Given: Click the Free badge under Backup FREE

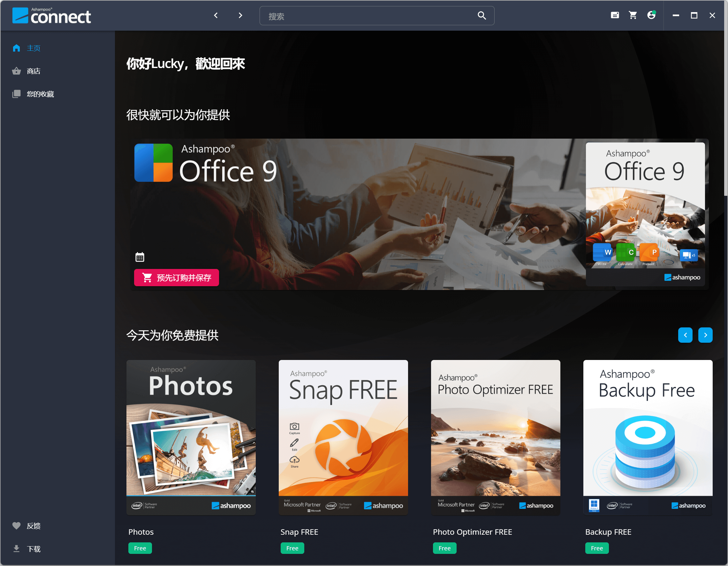Looking at the screenshot, I should click(x=597, y=548).
